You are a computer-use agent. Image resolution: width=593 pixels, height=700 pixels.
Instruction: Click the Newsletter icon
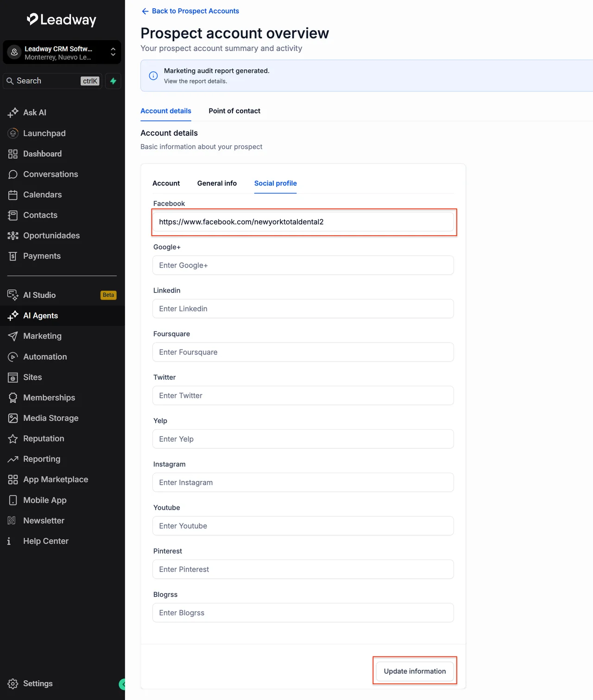[x=12, y=520]
